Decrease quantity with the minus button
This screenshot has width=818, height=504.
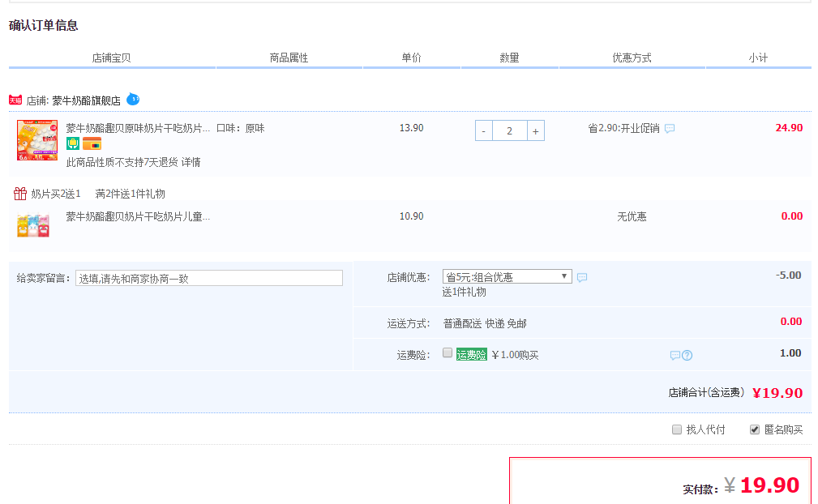pos(484,130)
